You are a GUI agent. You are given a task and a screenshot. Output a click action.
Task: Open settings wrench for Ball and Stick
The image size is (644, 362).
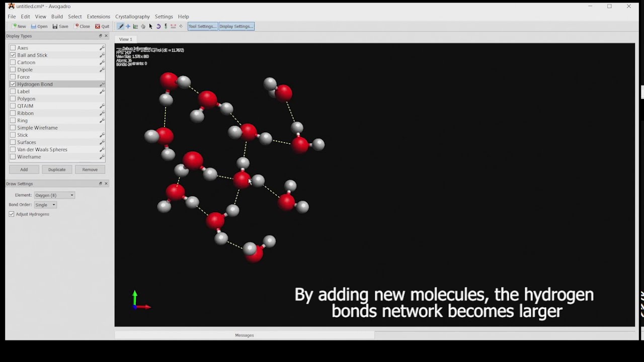[x=102, y=55]
